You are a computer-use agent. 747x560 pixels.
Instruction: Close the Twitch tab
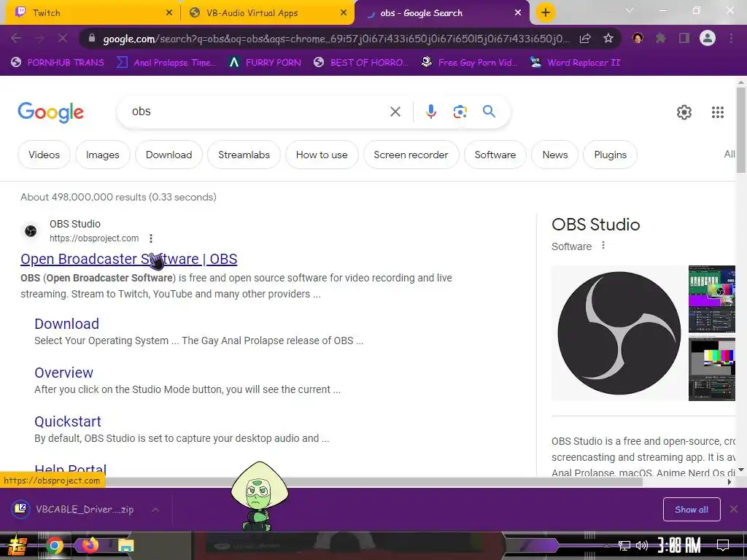coord(169,13)
